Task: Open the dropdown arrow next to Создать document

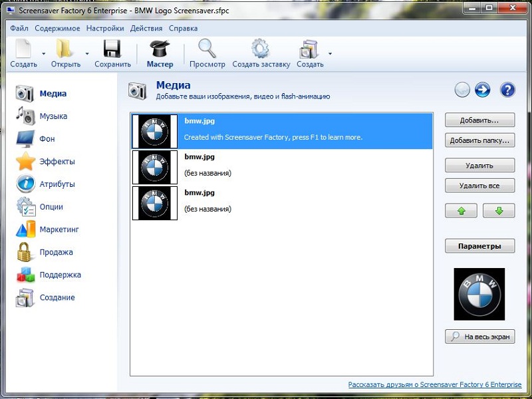Action: click(x=43, y=54)
